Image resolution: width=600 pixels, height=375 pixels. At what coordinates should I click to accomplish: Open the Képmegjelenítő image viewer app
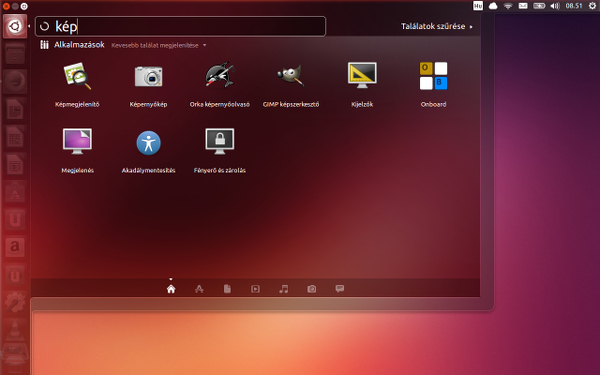click(x=77, y=84)
